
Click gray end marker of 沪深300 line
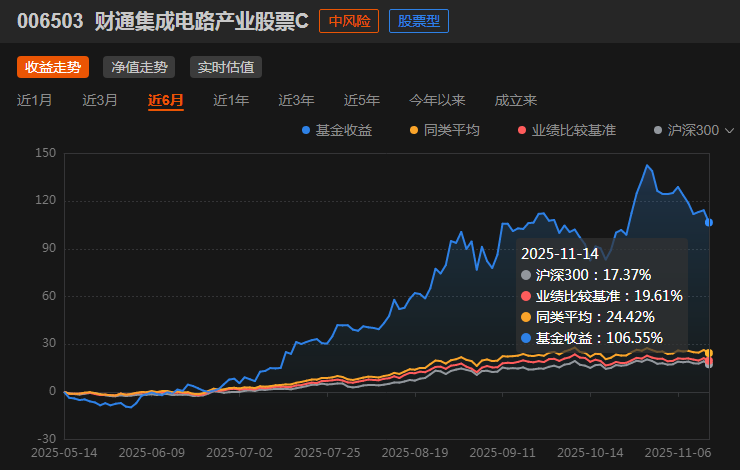709,364
